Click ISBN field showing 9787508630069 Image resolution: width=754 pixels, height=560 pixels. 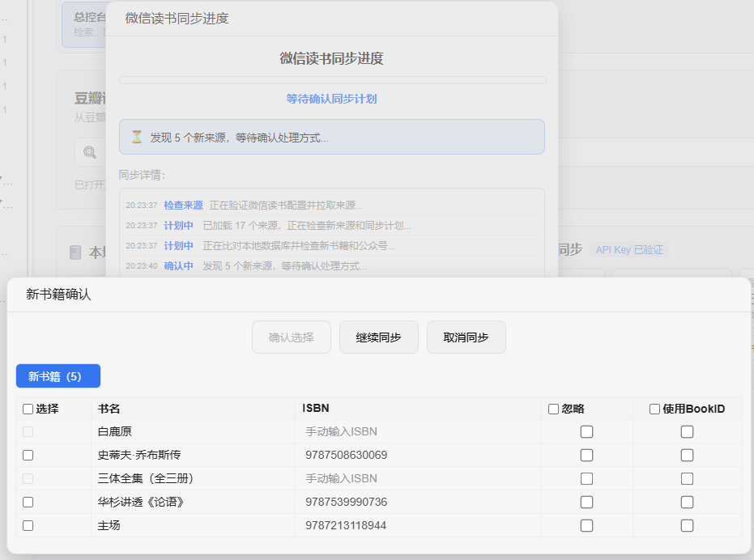418,456
